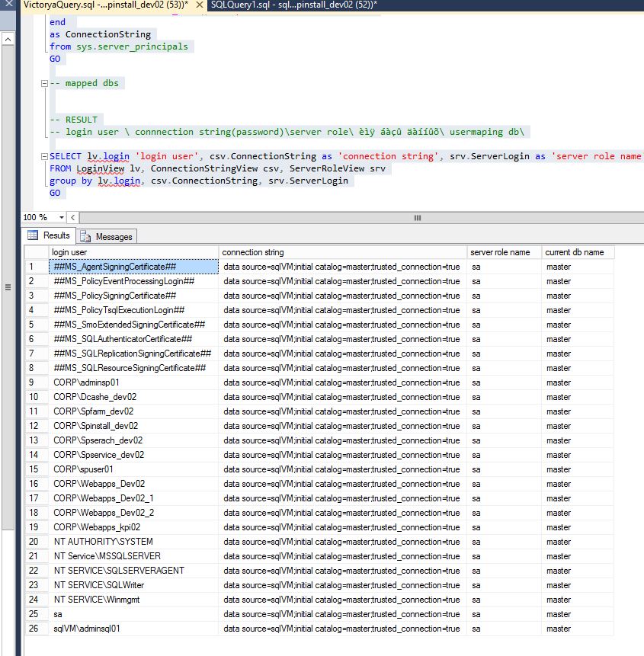Click the horizontal scrollbar thumb
This screenshot has width=644, height=656.
click(418, 218)
